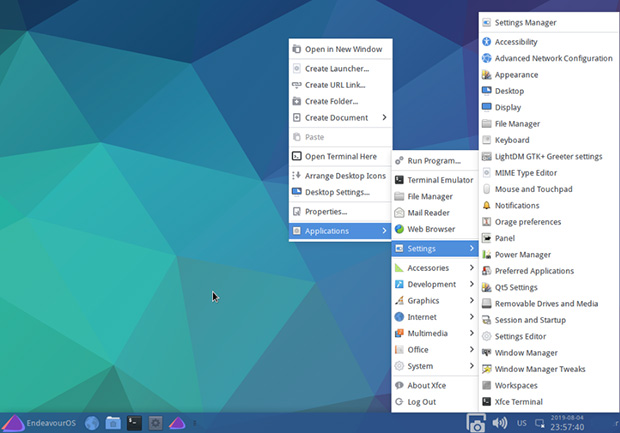
Task: Click the Appearance settings icon
Action: tap(487, 75)
